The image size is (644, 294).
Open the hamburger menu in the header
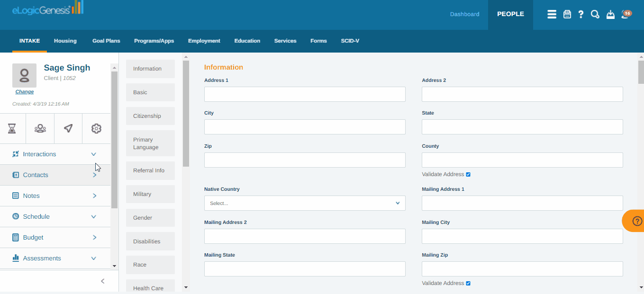[552, 14]
